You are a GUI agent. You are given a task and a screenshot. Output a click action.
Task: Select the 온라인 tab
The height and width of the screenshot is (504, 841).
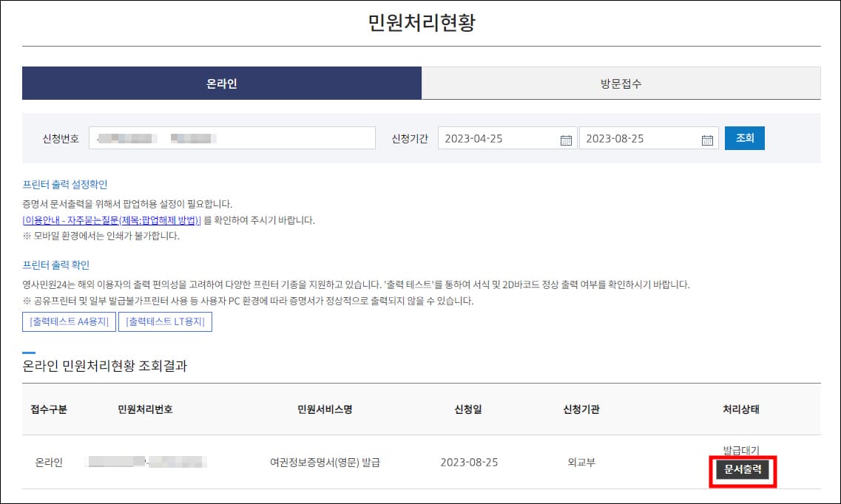[222, 83]
